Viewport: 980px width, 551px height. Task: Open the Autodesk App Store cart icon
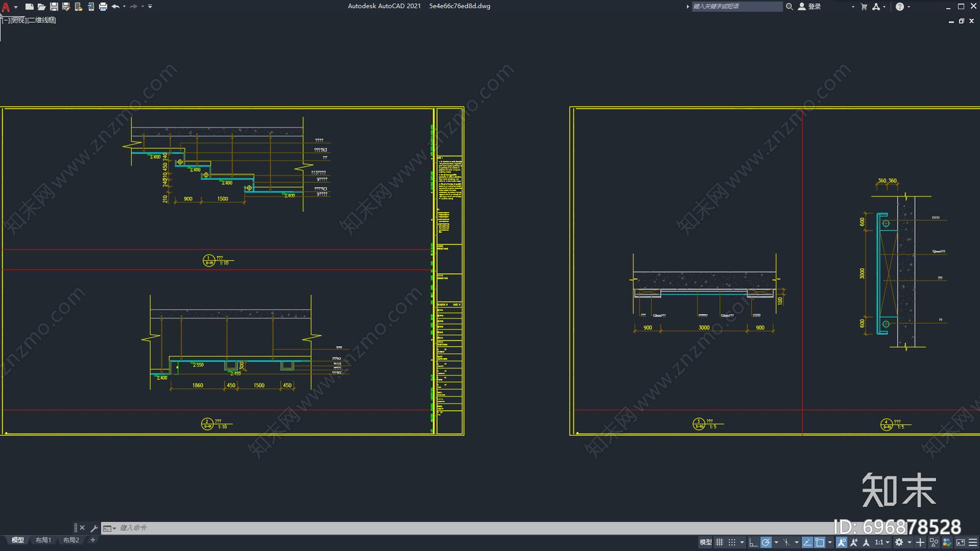(x=864, y=7)
